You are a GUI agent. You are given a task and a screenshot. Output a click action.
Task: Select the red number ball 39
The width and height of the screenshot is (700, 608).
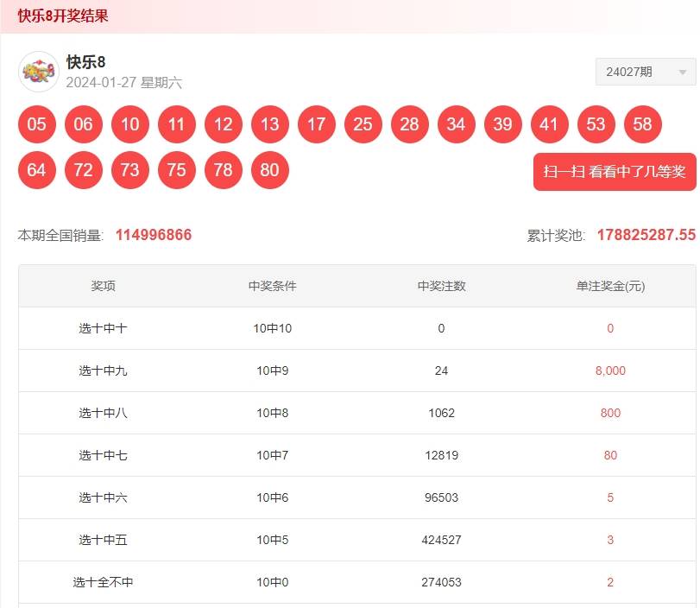[x=502, y=124]
